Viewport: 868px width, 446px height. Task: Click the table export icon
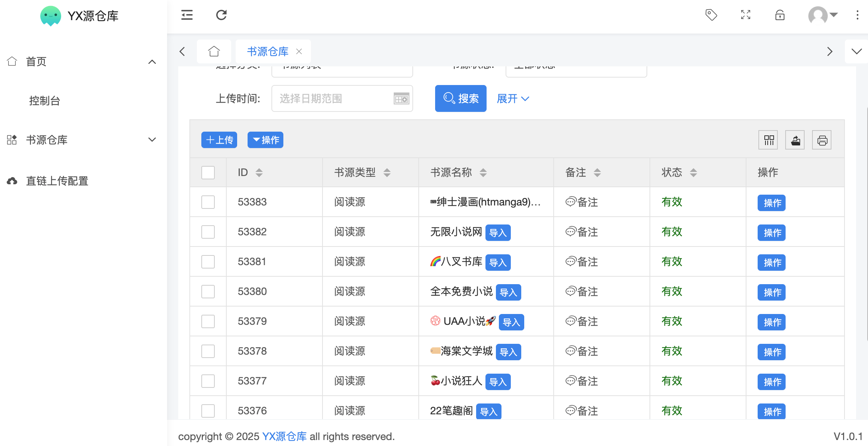pos(795,140)
